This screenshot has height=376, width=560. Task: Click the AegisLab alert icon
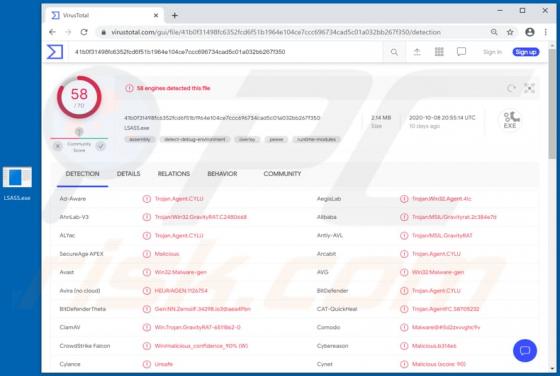click(x=404, y=199)
